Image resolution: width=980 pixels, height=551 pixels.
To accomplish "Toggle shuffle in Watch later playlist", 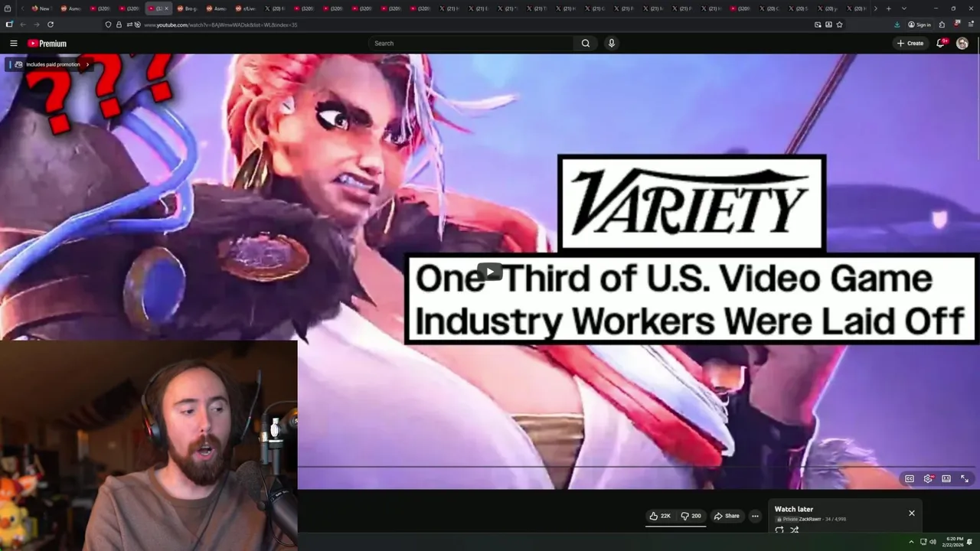I will [794, 530].
